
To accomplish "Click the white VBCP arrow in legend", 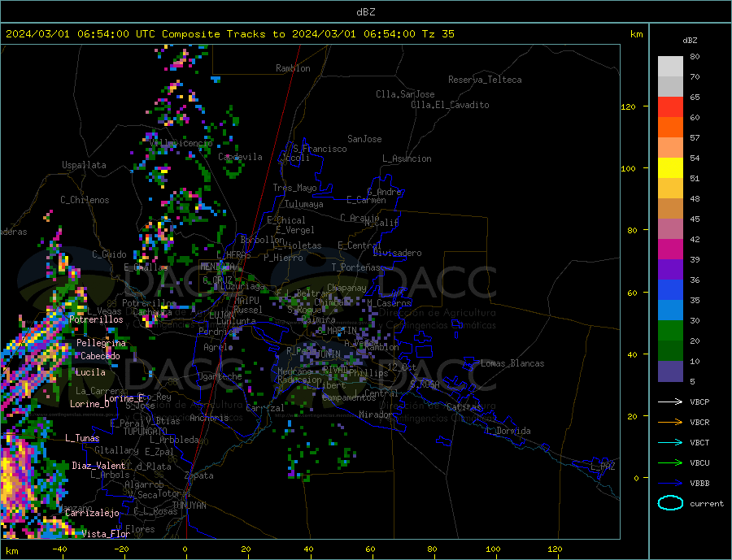I will tap(670, 402).
